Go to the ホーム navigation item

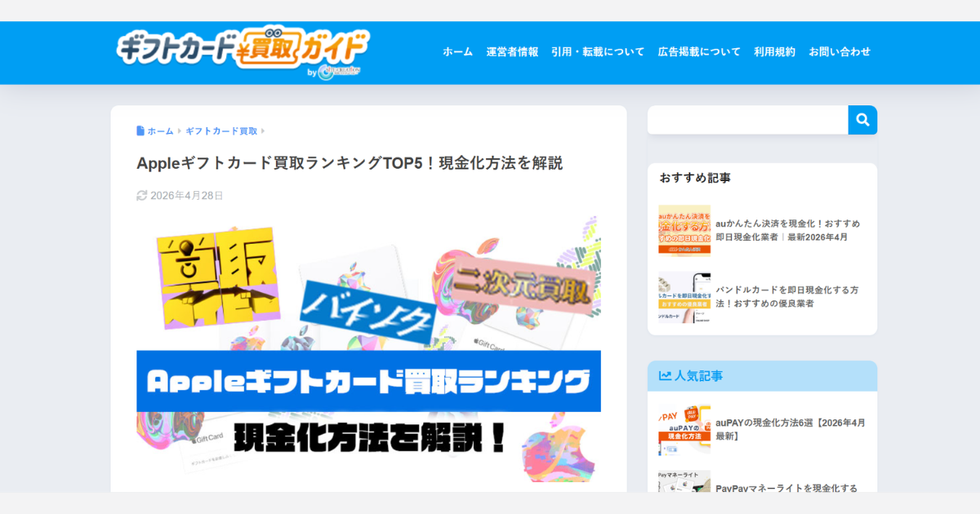click(457, 51)
